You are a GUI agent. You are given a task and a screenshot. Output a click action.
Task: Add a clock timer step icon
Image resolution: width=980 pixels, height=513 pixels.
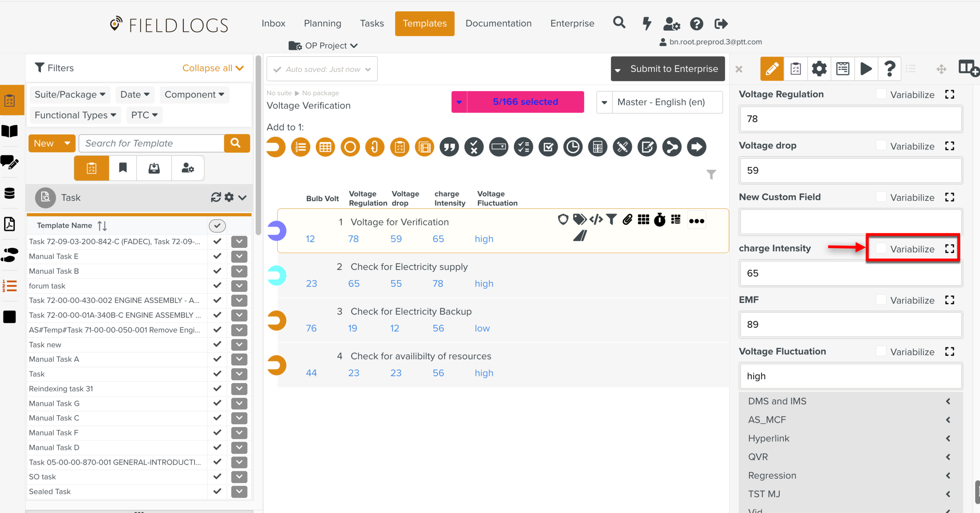(x=573, y=147)
